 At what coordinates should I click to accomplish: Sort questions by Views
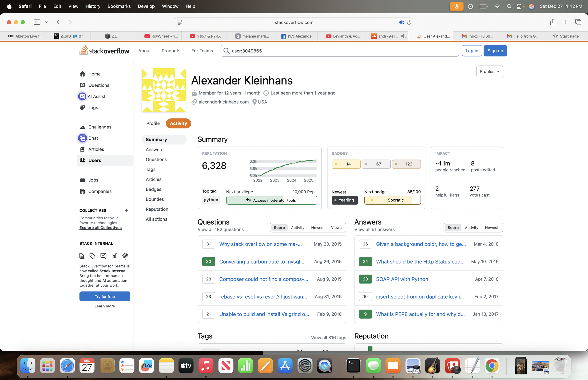[x=336, y=228]
